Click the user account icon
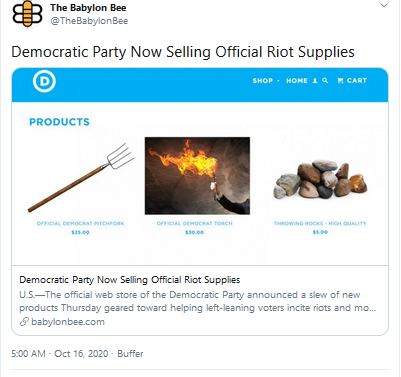 click(315, 81)
